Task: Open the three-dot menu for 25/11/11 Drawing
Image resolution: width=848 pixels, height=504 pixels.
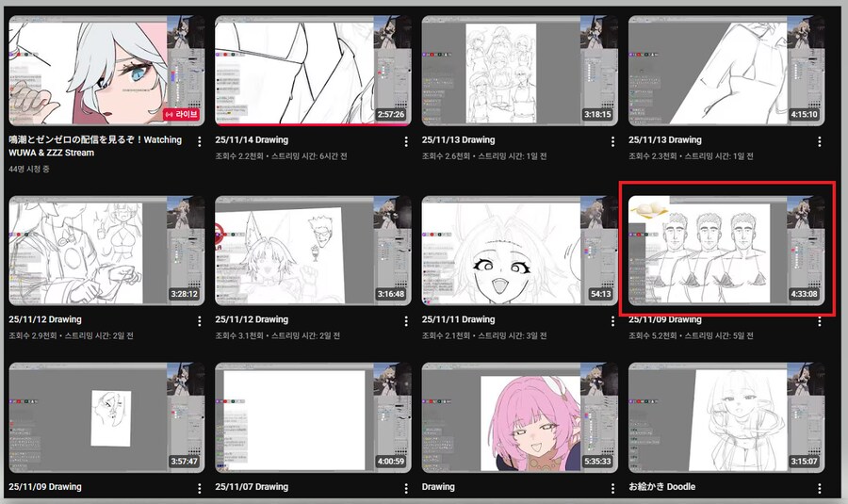Action: [612, 321]
